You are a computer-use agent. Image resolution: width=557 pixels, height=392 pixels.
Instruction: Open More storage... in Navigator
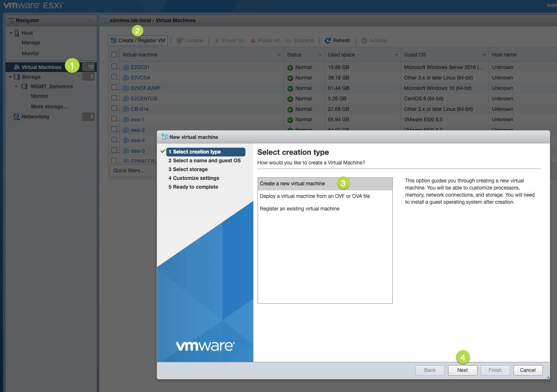pos(49,107)
